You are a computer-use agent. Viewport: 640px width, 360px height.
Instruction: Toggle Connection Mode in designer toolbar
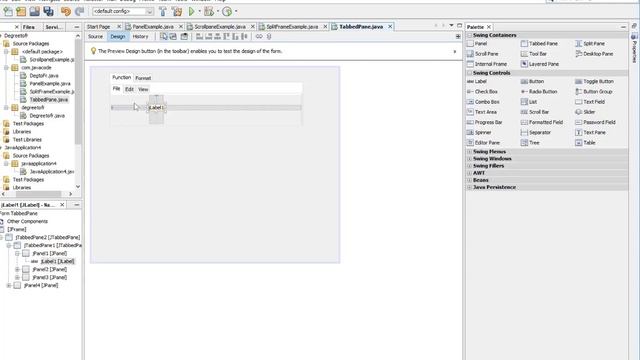173,36
